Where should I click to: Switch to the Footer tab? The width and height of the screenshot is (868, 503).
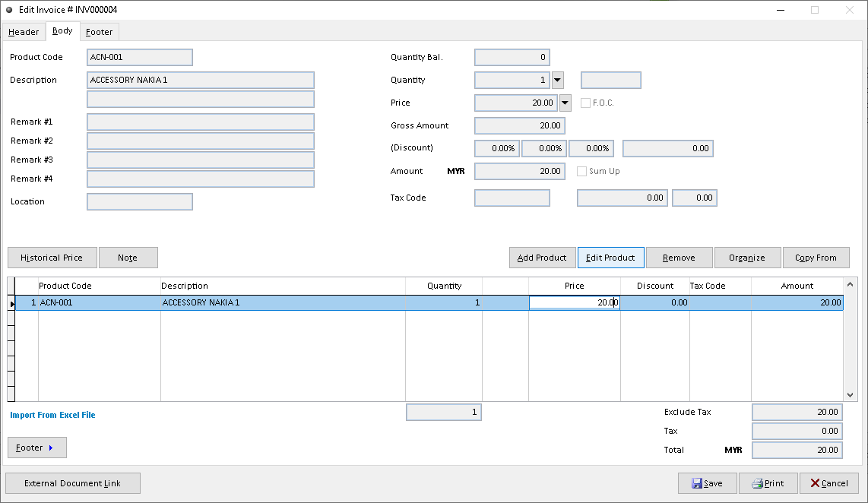coord(99,32)
